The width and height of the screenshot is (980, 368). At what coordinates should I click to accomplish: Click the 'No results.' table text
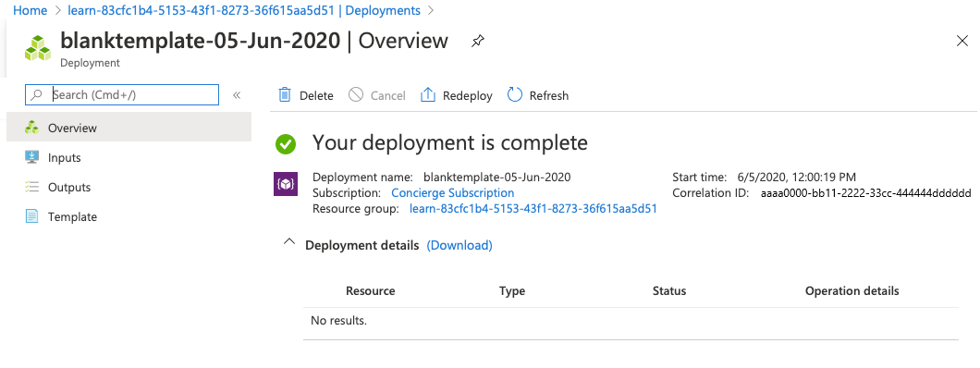click(338, 321)
